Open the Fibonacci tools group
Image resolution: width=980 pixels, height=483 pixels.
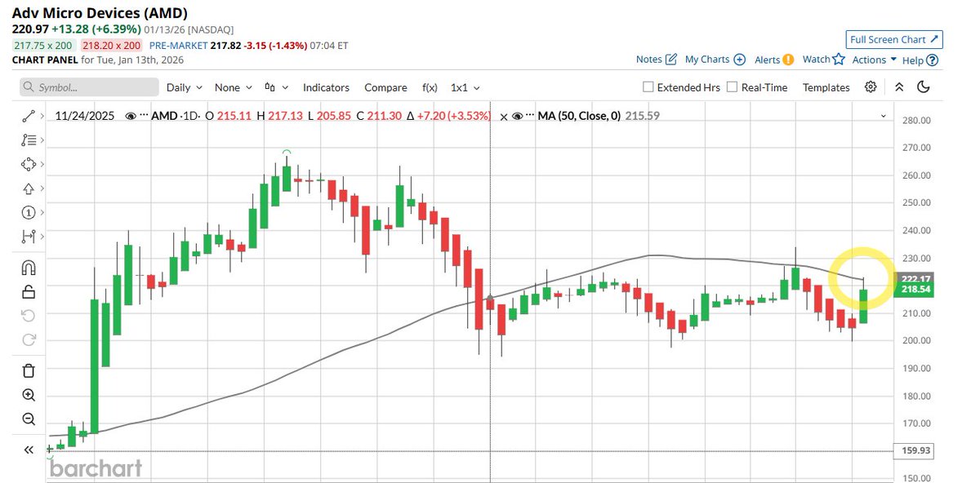(29, 140)
